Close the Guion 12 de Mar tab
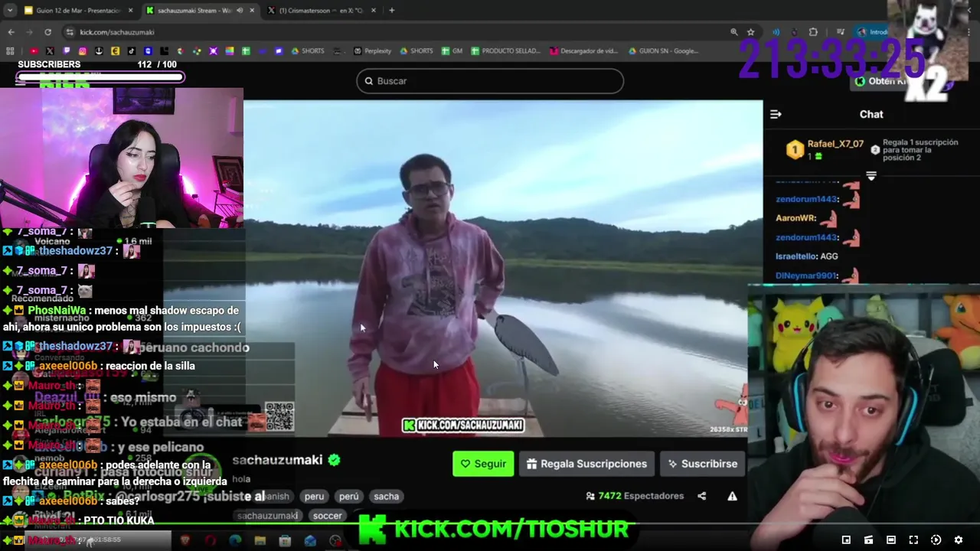The width and height of the screenshot is (980, 551). pyautogui.click(x=131, y=11)
